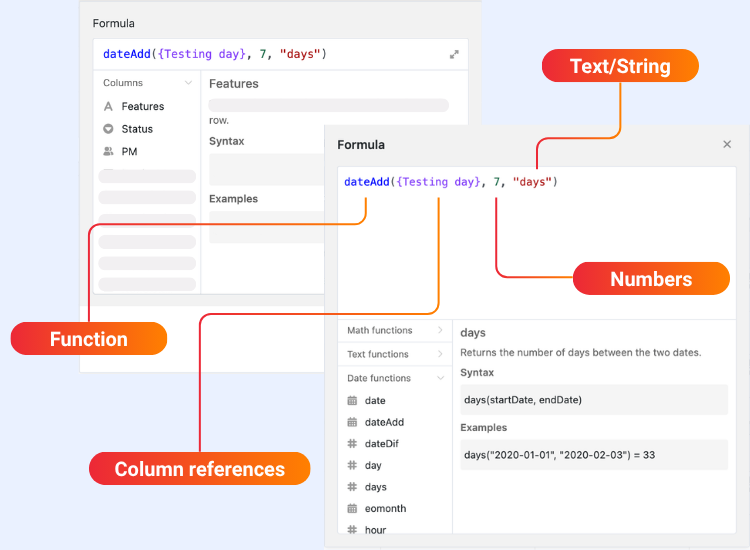Select the Features text column icon
Screen dimensions: 750x550
pyautogui.click(x=108, y=107)
